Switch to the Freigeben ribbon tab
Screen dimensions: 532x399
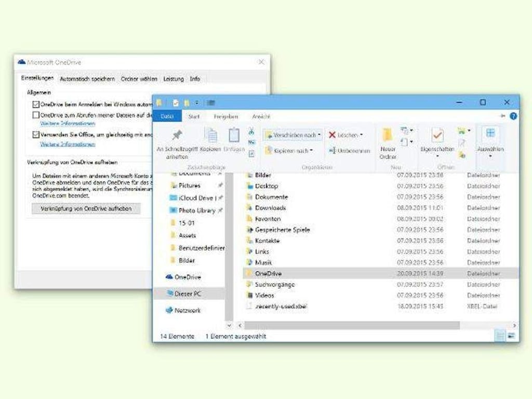point(226,116)
